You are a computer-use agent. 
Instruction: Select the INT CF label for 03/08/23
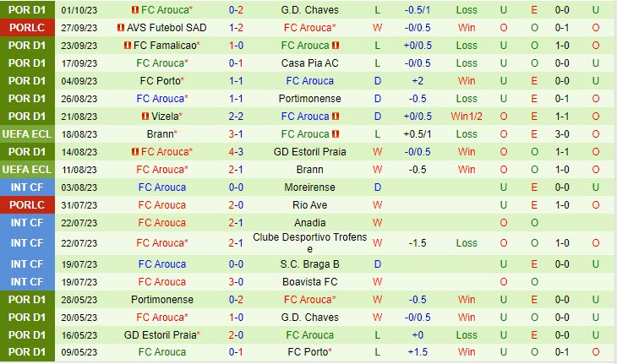27,187
